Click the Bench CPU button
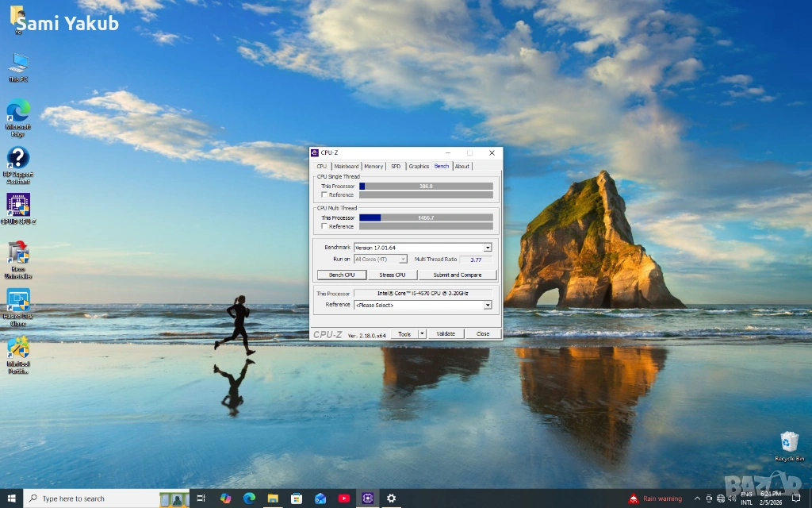Image resolution: width=812 pixels, height=508 pixels. click(342, 275)
